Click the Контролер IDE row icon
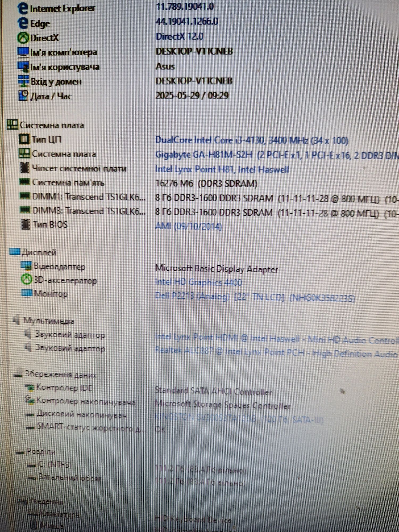 click(30, 387)
